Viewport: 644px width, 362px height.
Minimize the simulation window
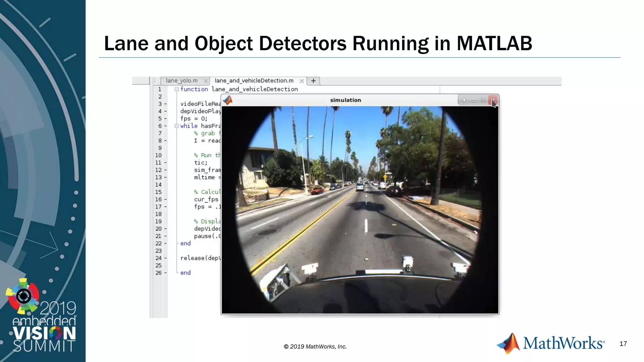pyautogui.click(x=474, y=101)
